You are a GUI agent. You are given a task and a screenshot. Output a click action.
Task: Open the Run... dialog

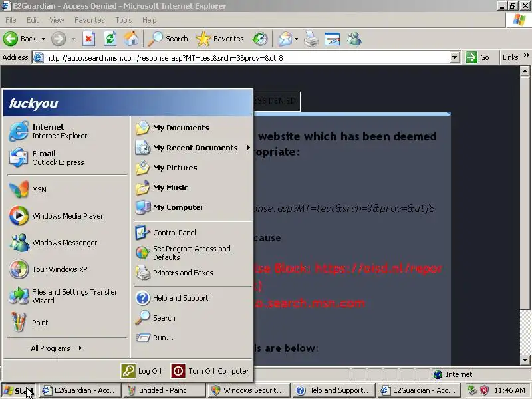tap(193, 338)
